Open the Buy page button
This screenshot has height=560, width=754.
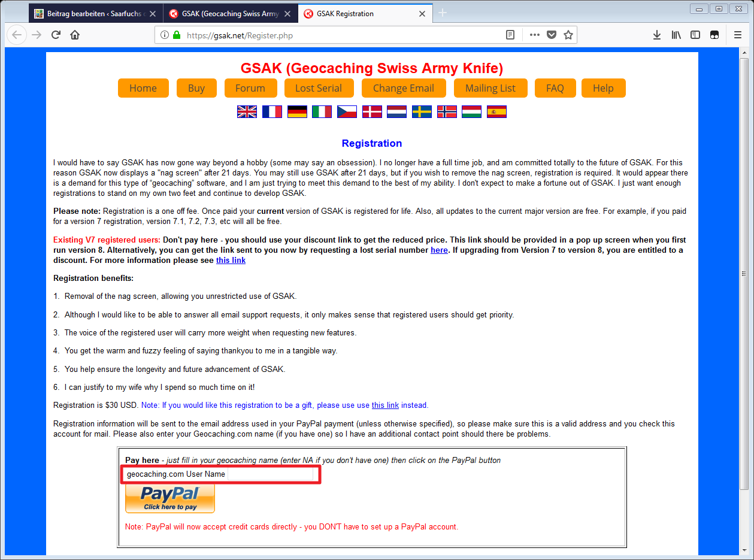(196, 88)
